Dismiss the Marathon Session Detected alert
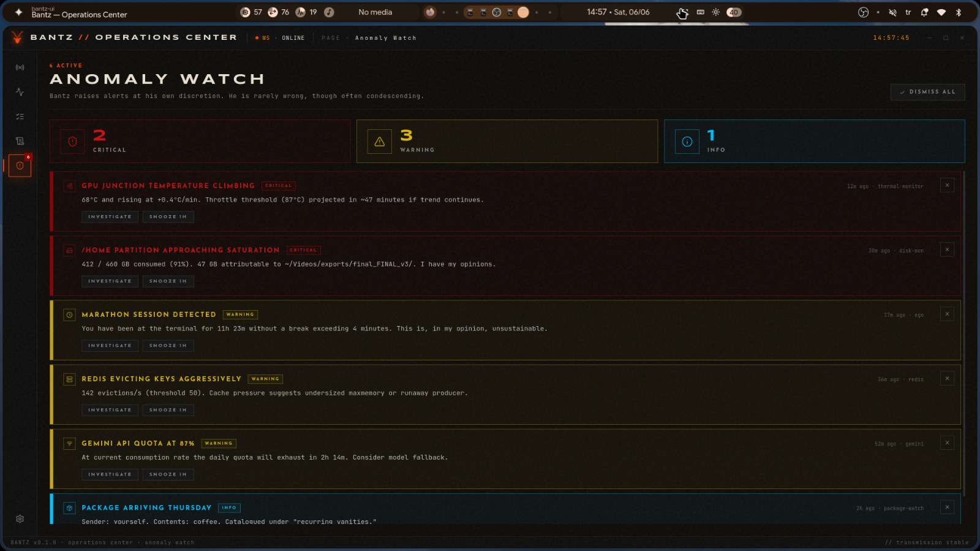 pos(947,314)
